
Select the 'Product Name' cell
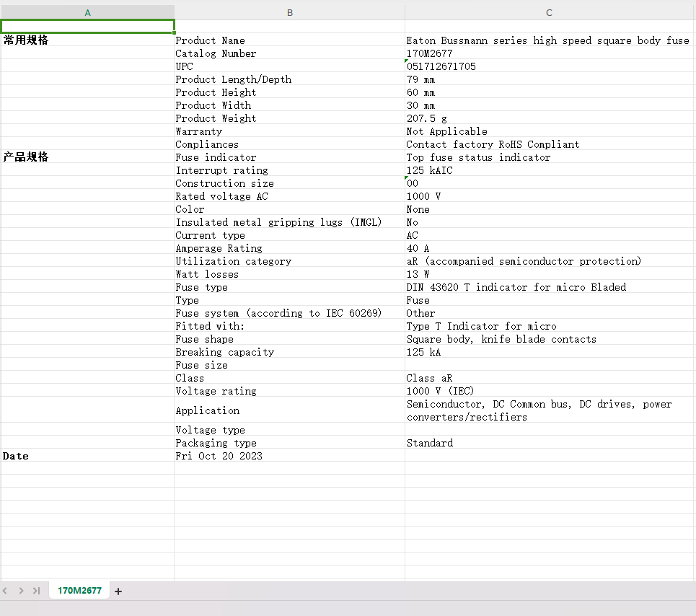[x=289, y=40]
